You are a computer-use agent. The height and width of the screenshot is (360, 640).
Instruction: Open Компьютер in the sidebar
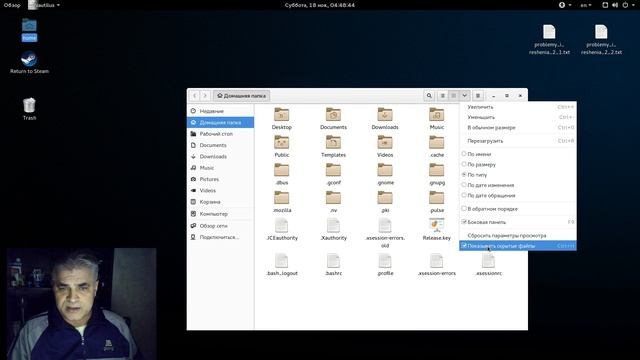tap(220, 214)
